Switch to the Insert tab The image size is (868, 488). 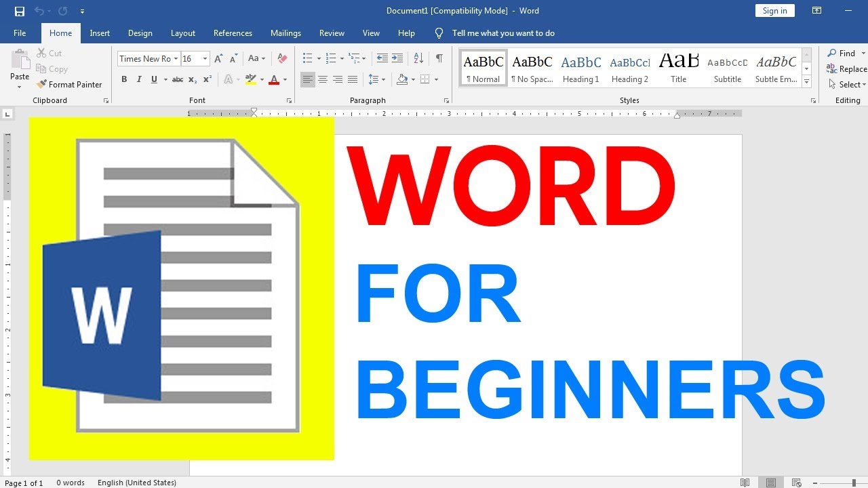(x=100, y=33)
